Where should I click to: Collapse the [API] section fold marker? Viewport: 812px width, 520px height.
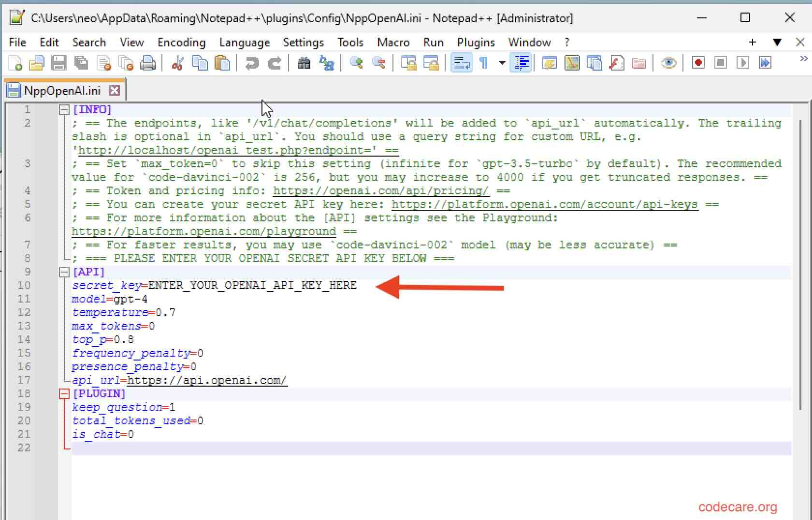(63, 272)
